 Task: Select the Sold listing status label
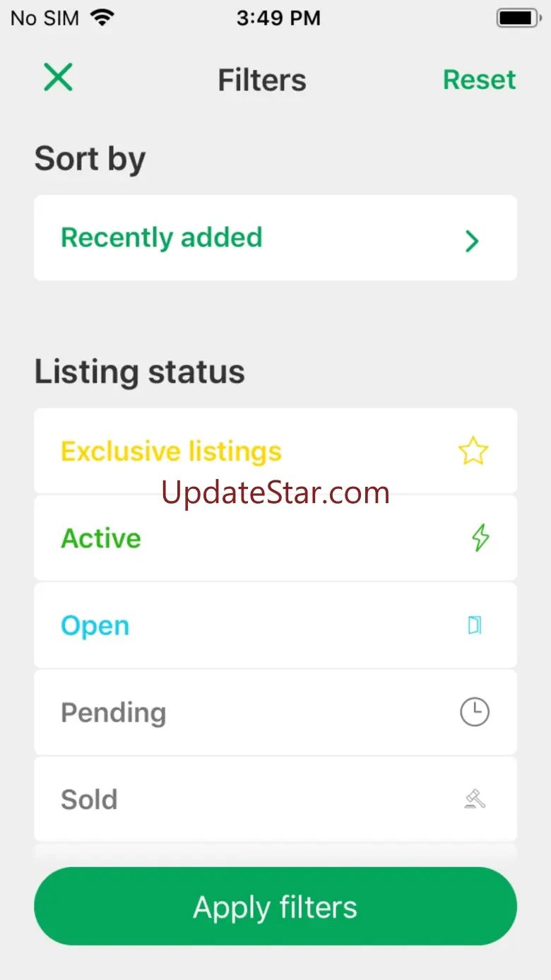[x=89, y=800]
